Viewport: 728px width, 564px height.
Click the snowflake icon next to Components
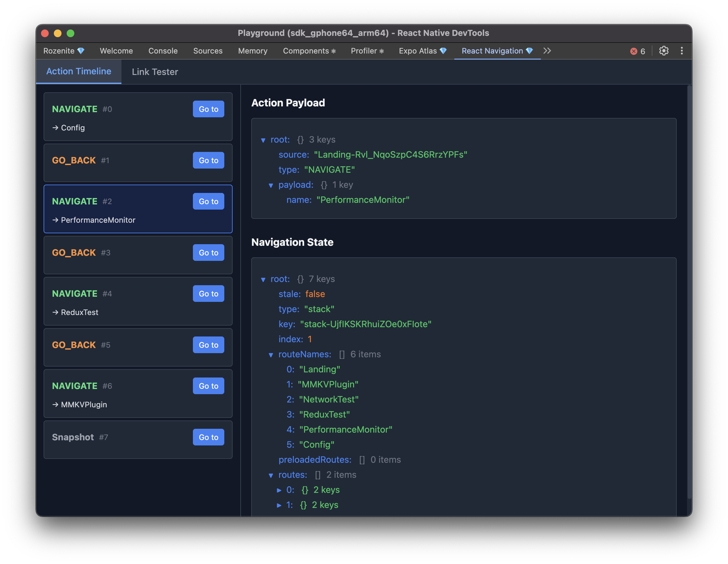click(334, 51)
